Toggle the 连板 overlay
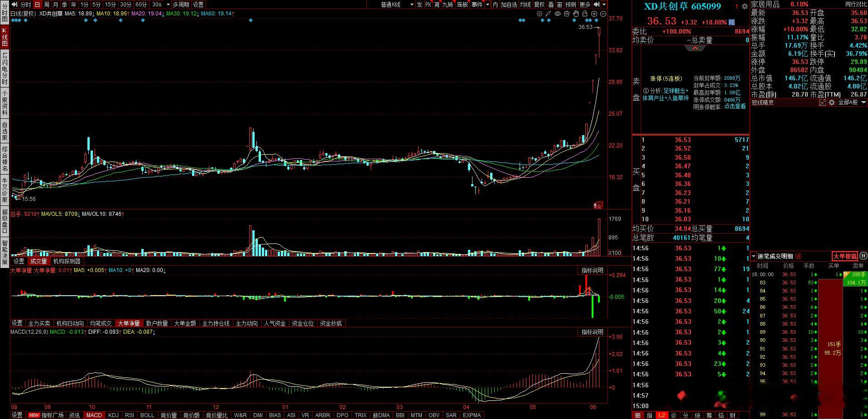 [x=462, y=4]
